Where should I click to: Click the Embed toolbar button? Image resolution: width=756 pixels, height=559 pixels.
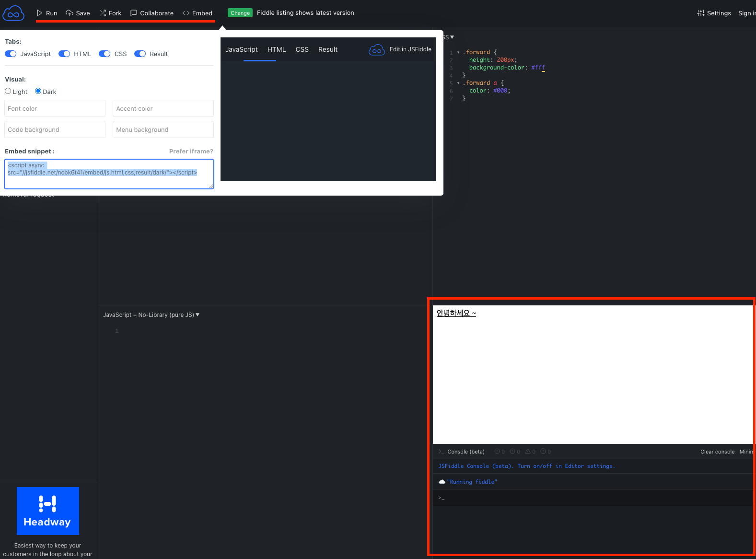(198, 13)
